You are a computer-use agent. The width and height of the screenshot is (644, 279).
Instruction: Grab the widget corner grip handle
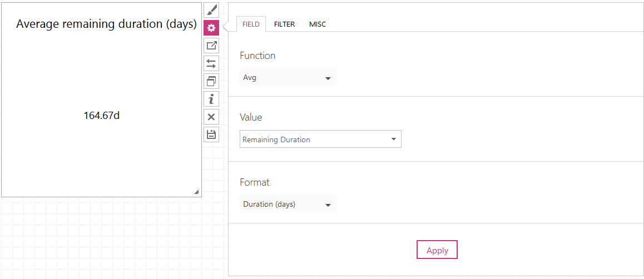click(x=196, y=192)
